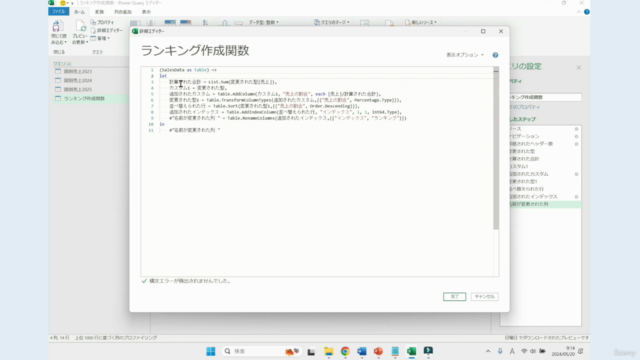Switch to the 変換 ribbon tab

tap(99, 12)
